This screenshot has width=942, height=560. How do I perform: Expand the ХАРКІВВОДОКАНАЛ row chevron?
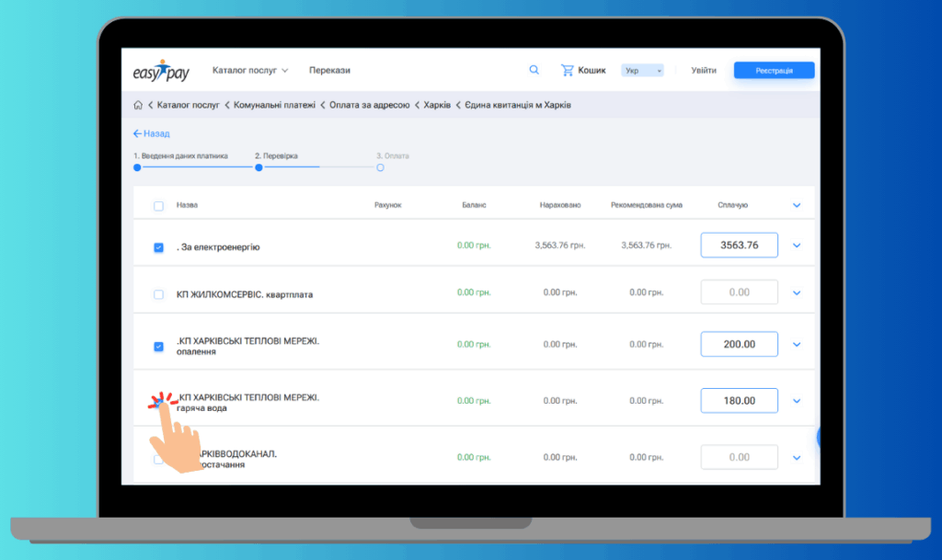[x=797, y=458]
